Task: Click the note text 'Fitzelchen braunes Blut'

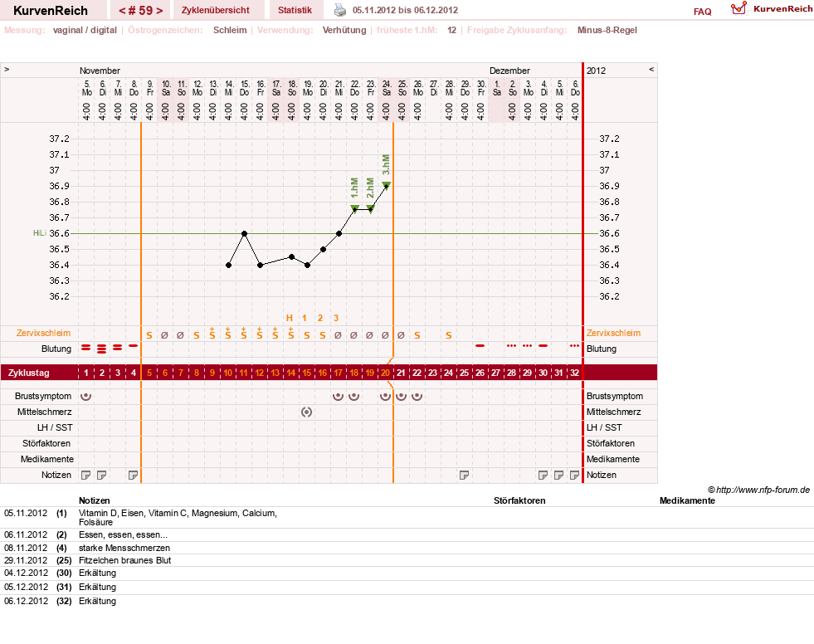Action: tap(124, 560)
